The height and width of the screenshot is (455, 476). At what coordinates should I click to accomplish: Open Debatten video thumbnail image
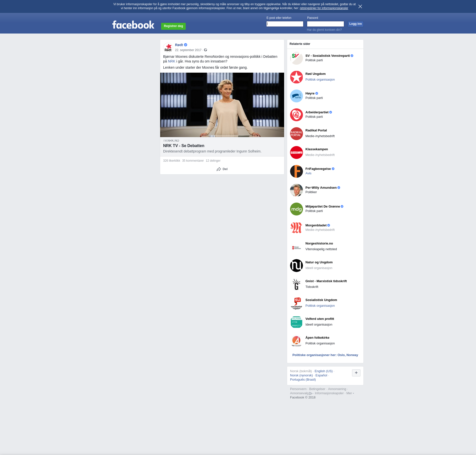coord(222,105)
